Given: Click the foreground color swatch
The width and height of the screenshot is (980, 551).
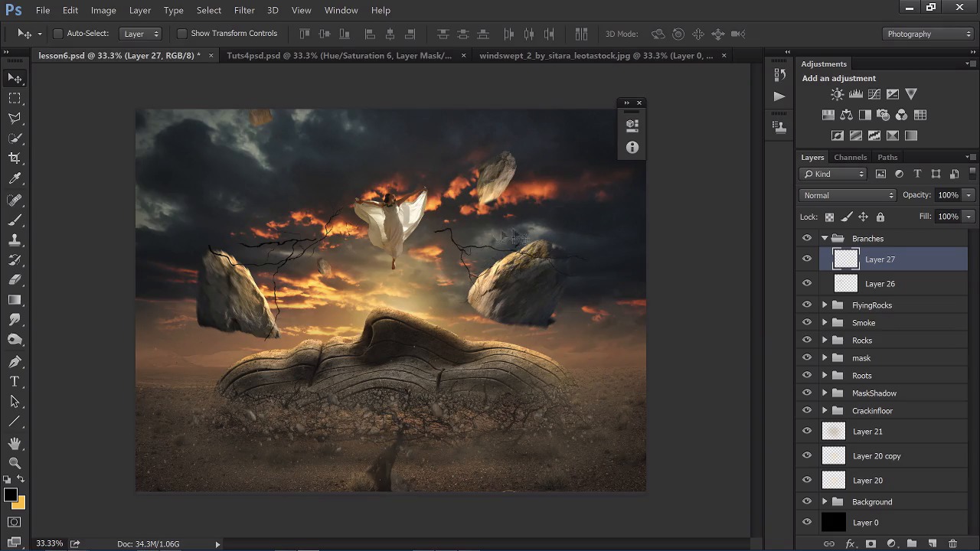Looking at the screenshot, I should (10, 495).
